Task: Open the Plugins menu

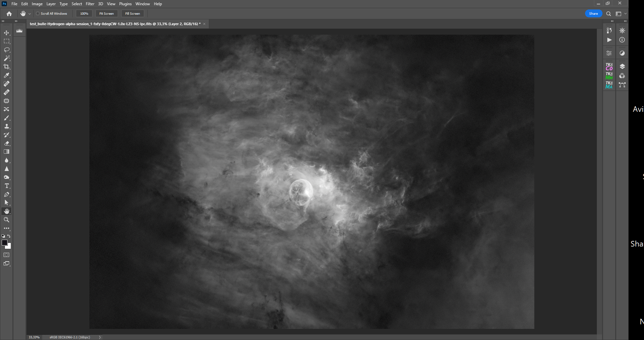Action: (125, 4)
